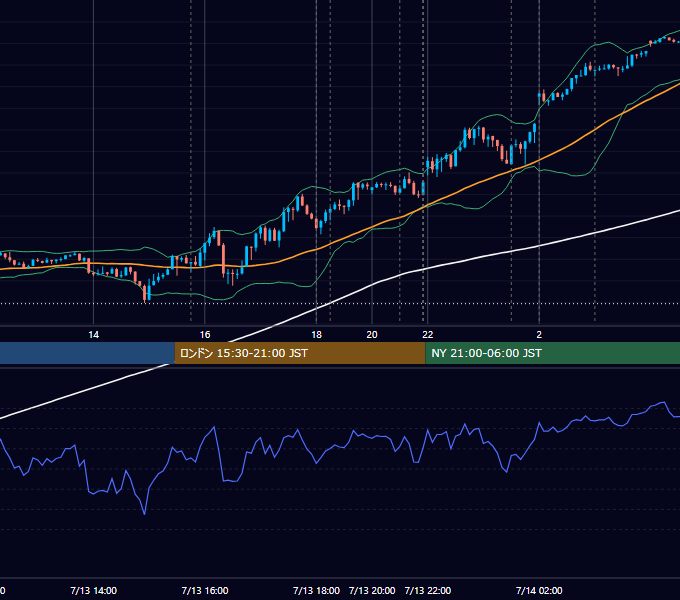Viewport: 680px width, 600px height.
Task: Click the 20 hour label on chart axis
Action: pyautogui.click(x=372, y=335)
